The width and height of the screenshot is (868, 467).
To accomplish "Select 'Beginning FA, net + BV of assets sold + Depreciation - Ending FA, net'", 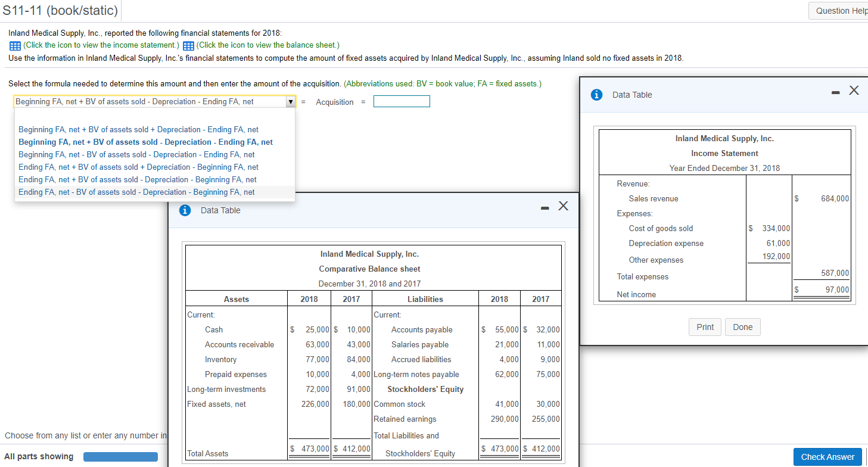I will tap(139, 129).
